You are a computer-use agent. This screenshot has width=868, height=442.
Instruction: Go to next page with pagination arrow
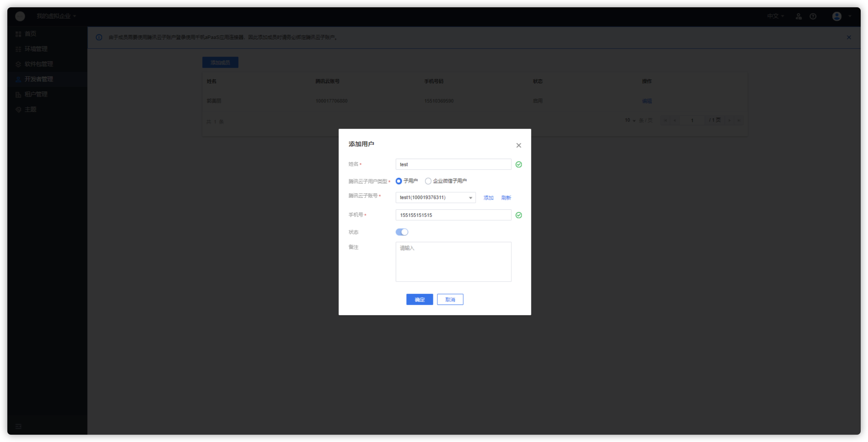pyautogui.click(x=729, y=120)
